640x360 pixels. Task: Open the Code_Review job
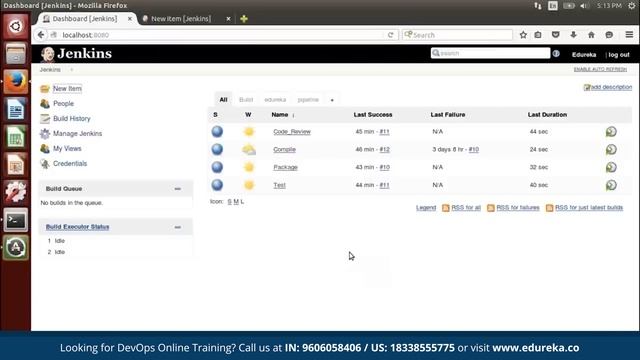tap(292, 131)
